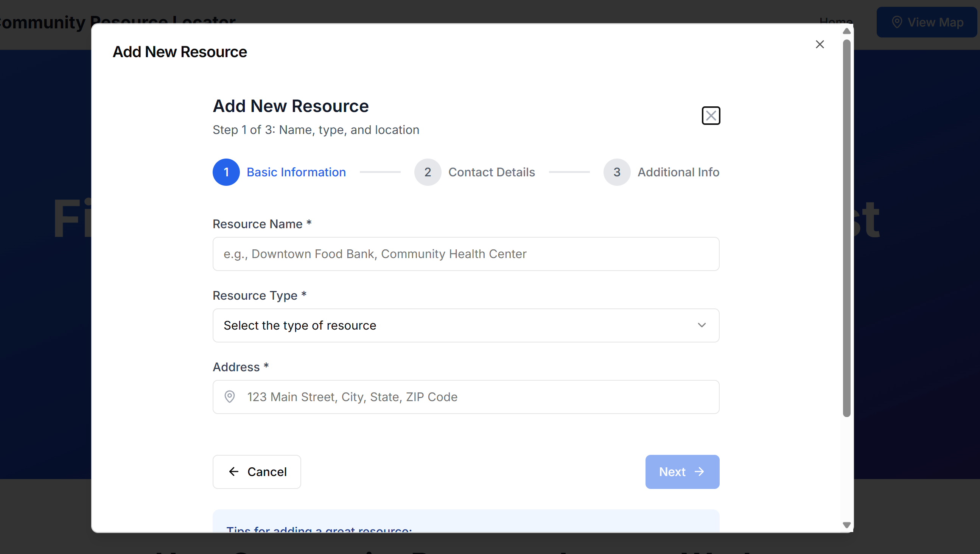Click the left arrow icon in Cancel
The width and height of the screenshot is (980, 554).
pyautogui.click(x=233, y=472)
